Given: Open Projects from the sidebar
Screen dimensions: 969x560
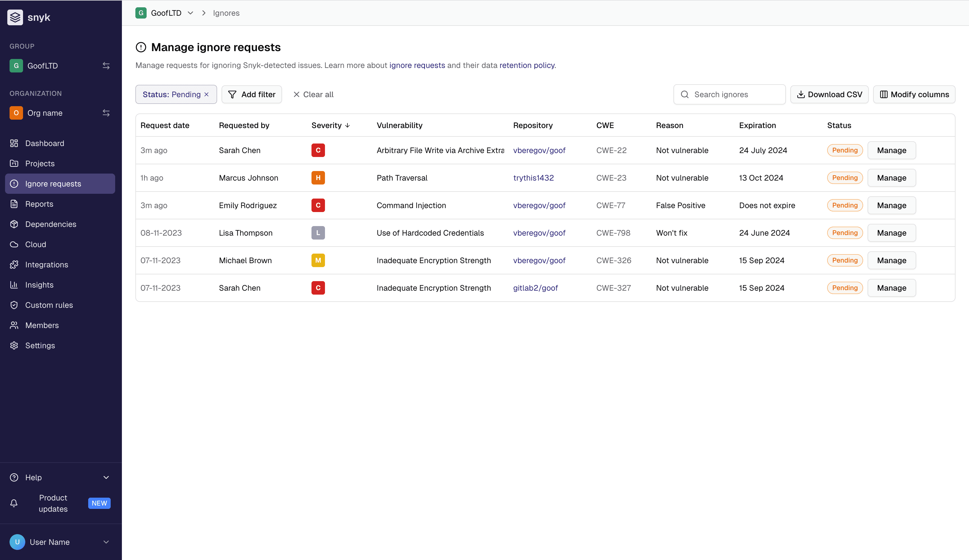Looking at the screenshot, I should 60,163.
